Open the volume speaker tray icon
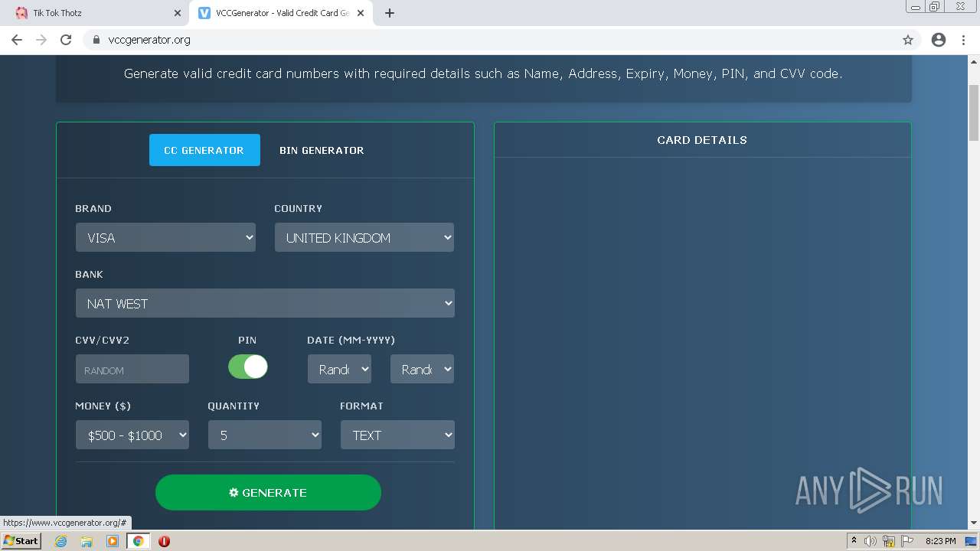 tap(871, 541)
